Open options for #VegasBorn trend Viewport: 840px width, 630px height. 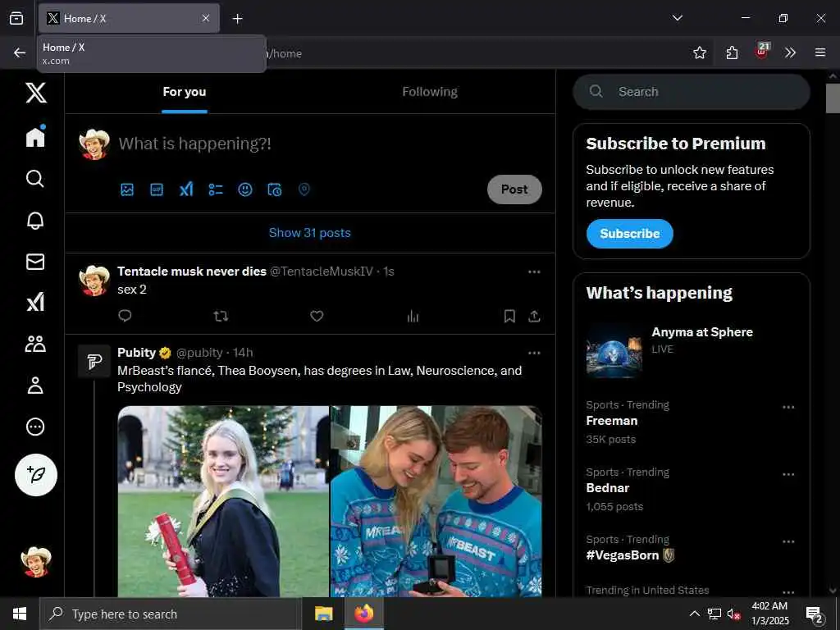point(788,541)
